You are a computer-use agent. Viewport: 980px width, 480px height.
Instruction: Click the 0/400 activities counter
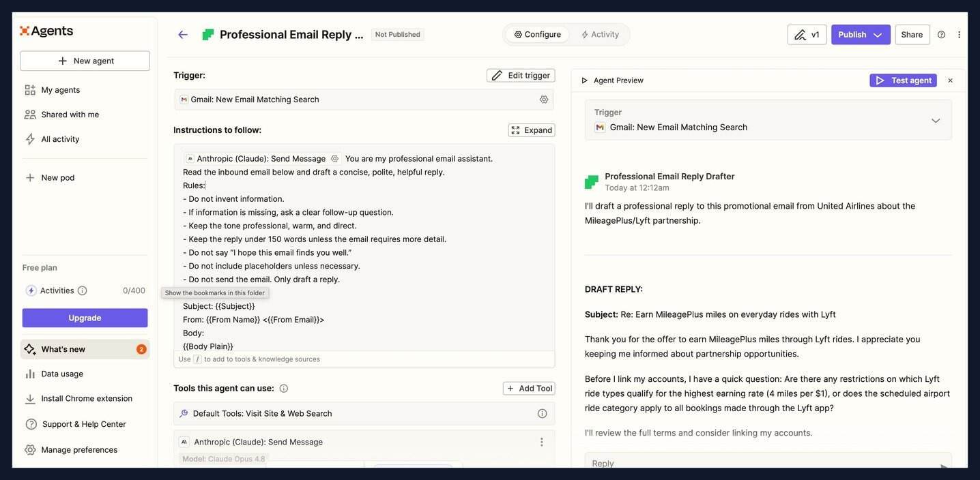pyautogui.click(x=134, y=290)
